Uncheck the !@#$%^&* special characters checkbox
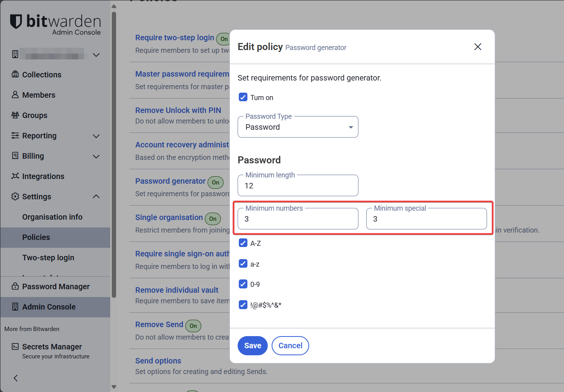The width and height of the screenshot is (564, 392). click(243, 304)
